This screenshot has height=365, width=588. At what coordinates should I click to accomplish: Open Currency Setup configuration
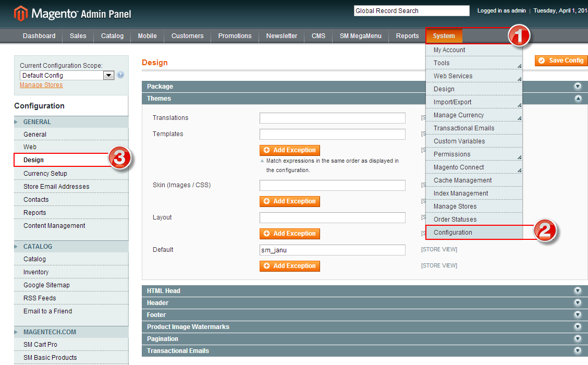tap(71, 173)
